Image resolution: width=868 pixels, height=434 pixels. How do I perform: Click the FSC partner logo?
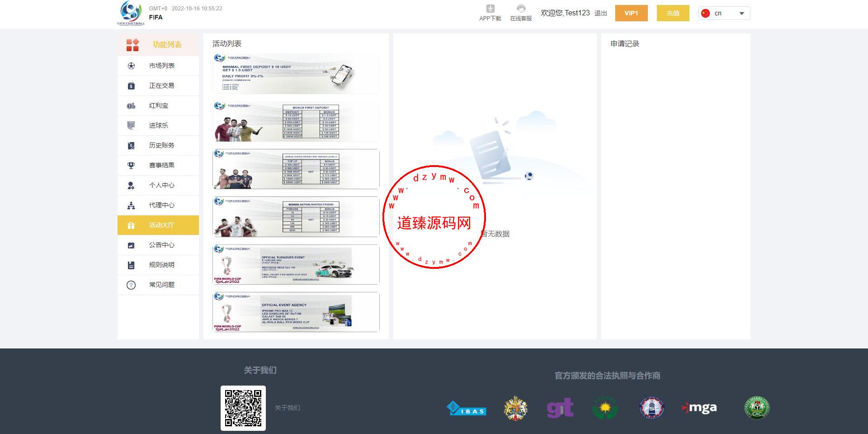point(651,408)
